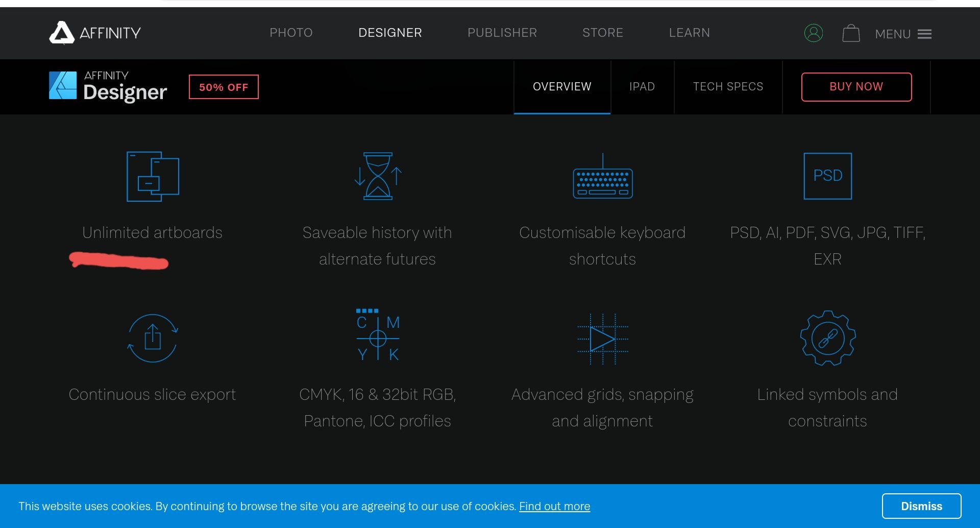Image resolution: width=980 pixels, height=528 pixels.
Task: Open the shopping bag cart icon
Action: [x=851, y=33]
